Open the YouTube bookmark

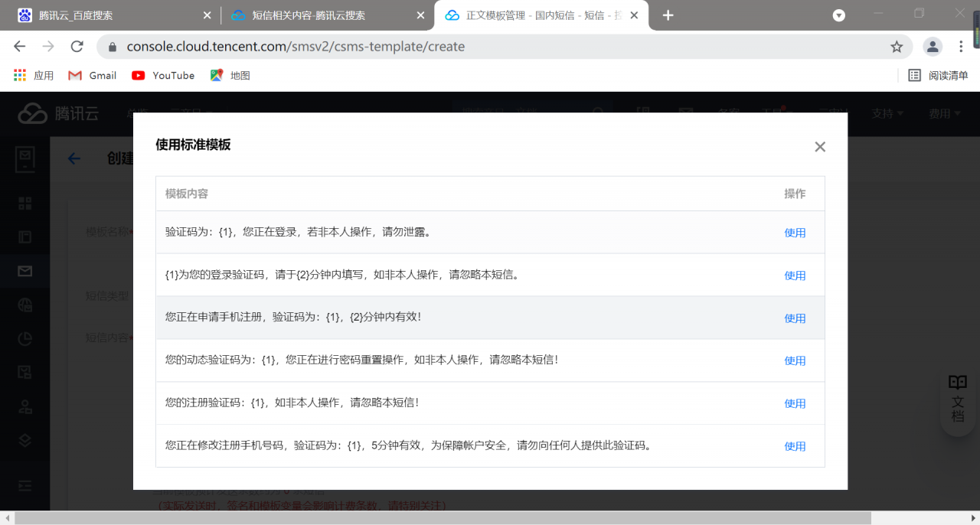point(162,75)
